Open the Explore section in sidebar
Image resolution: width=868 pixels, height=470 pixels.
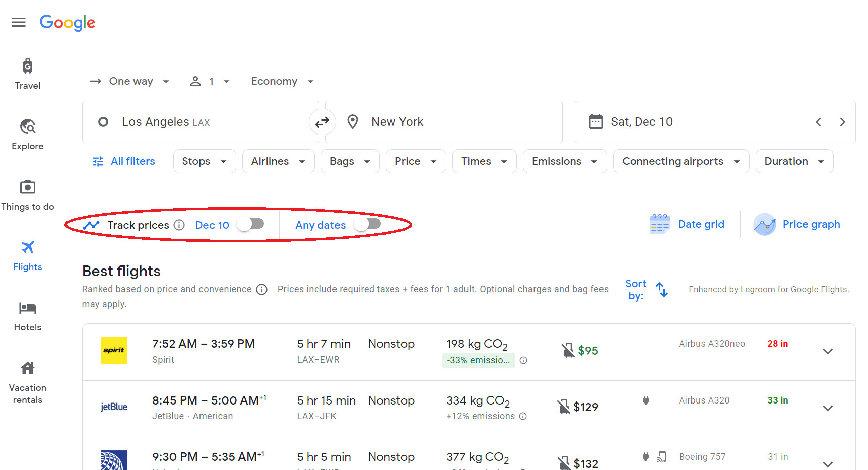tap(28, 135)
